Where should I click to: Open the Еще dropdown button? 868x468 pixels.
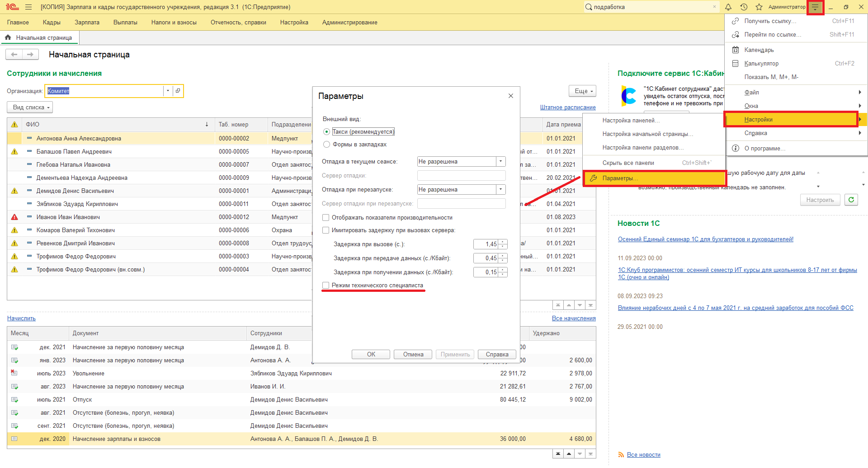pyautogui.click(x=582, y=91)
